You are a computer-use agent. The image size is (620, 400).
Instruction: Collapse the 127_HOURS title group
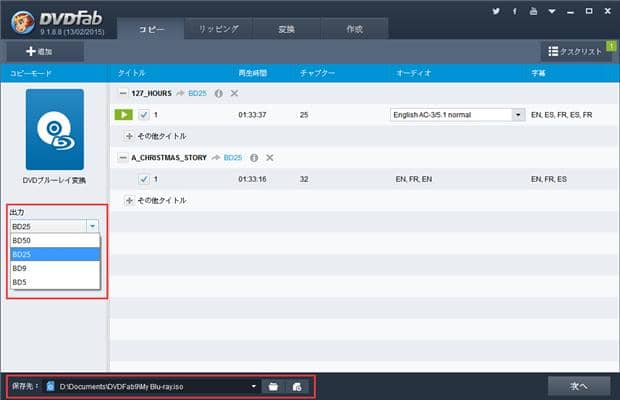[123, 93]
